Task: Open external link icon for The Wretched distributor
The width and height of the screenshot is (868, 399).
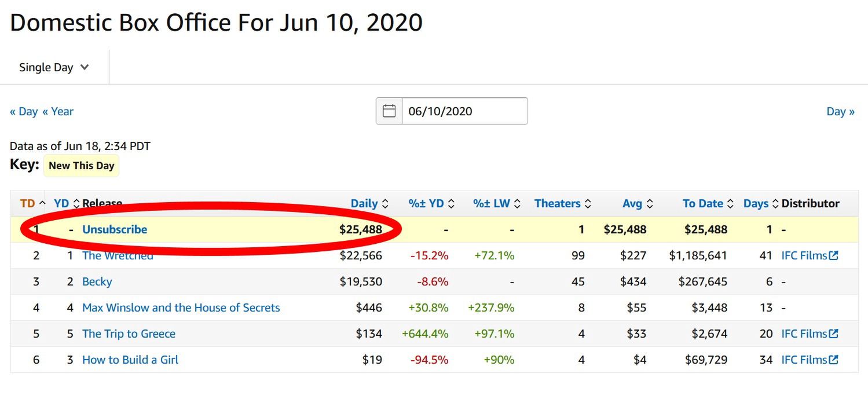Action: pyautogui.click(x=834, y=255)
